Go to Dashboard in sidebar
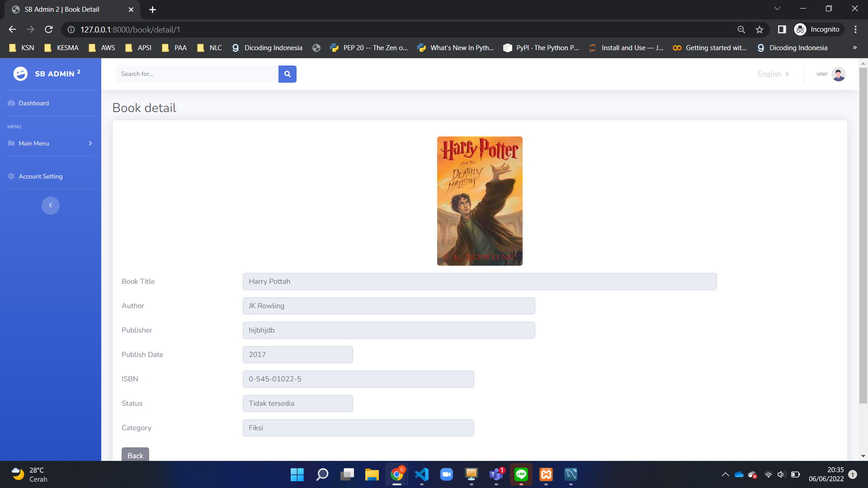Image resolution: width=868 pixels, height=488 pixels. coord(33,103)
